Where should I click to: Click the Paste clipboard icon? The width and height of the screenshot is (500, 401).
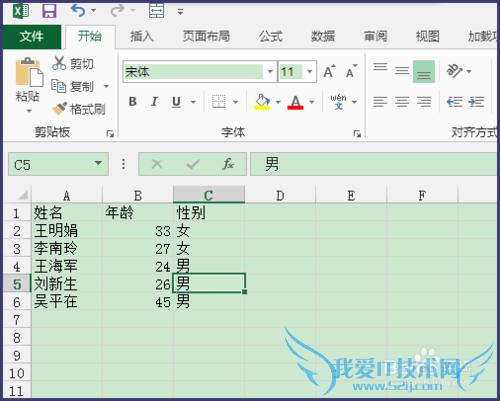pos(29,72)
